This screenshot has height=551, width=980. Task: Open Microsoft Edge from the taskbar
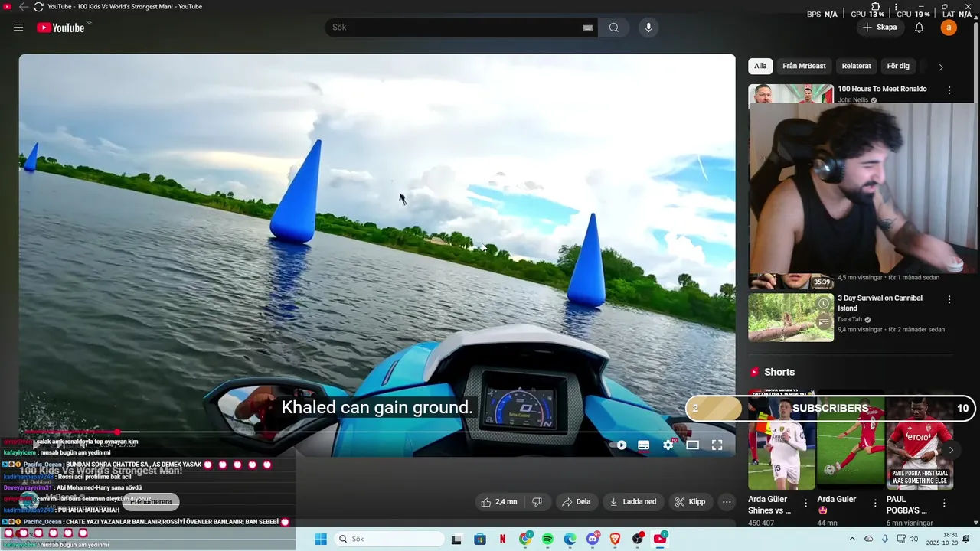pos(570,539)
